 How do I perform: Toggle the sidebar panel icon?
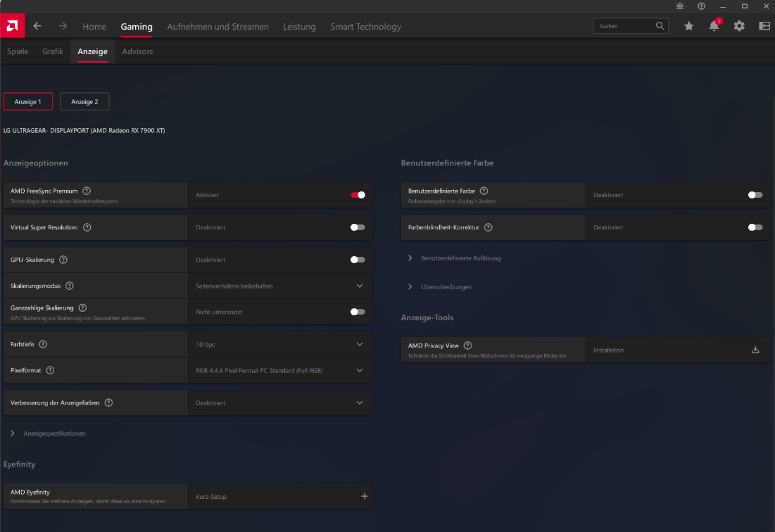coord(764,26)
